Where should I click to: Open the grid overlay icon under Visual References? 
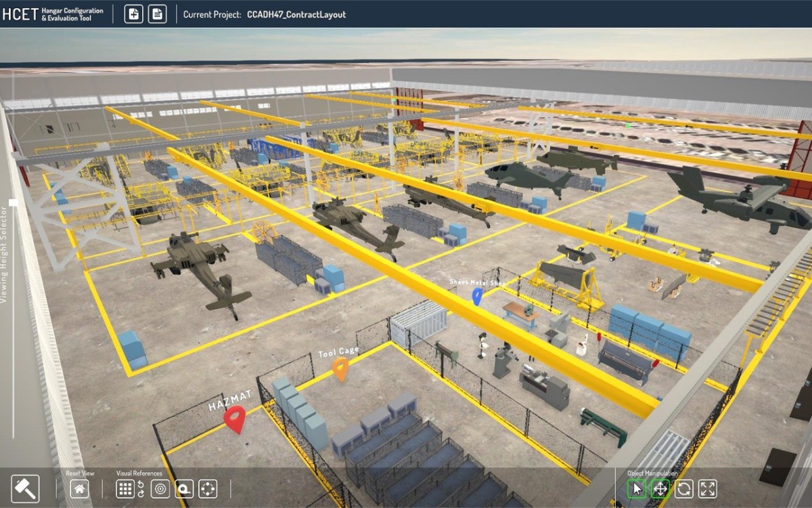tap(125, 488)
